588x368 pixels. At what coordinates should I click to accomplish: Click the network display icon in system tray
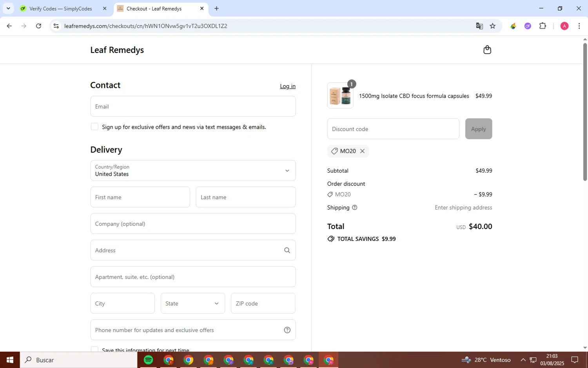pyautogui.click(x=533, y=360)
